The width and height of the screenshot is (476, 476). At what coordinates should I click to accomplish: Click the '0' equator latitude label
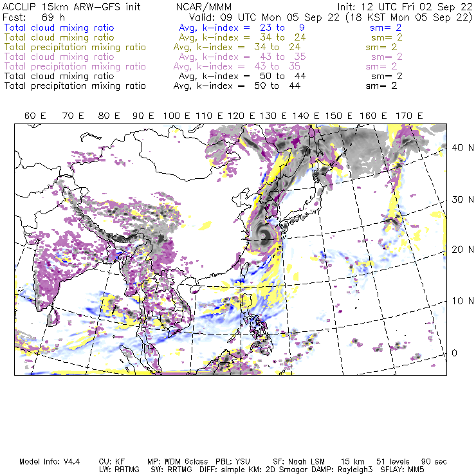pos(454,353)
